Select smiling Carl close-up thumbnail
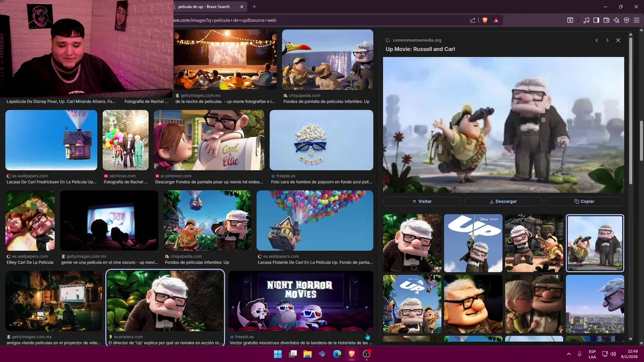The height and width of the screenshot is (362, 644). (473, 304)
